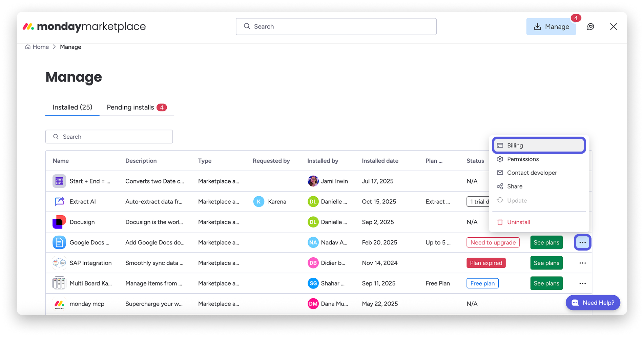Click the Status column header
The height and width of the screenshot is (337, 644).
pyautogui.click(x=475, y=161)
